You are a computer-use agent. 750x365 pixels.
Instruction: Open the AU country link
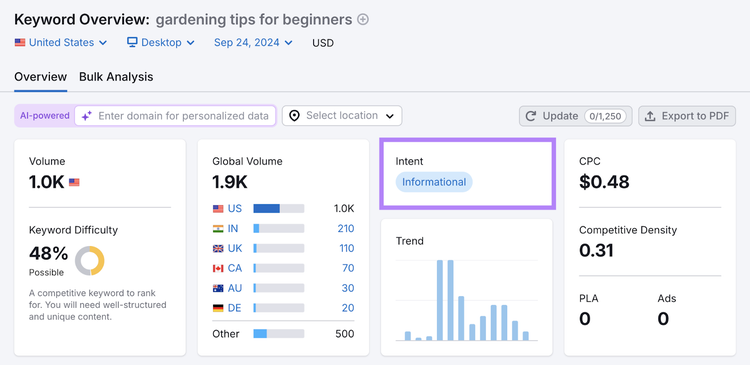tap(235, 288)
